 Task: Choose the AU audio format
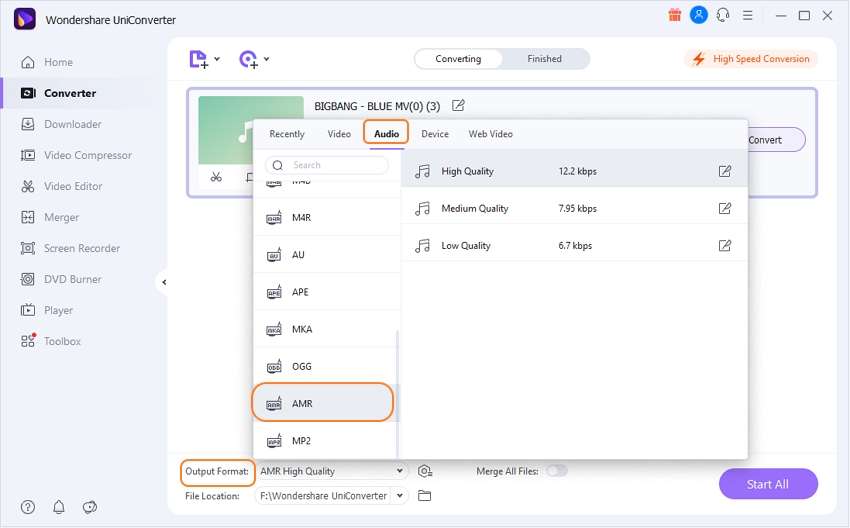(325, 255)
